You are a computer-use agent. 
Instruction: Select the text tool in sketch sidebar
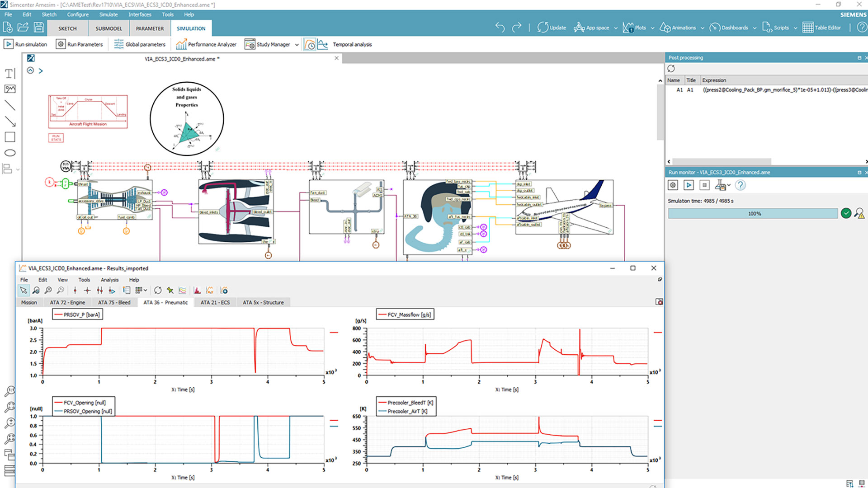(x=10, y=73)
